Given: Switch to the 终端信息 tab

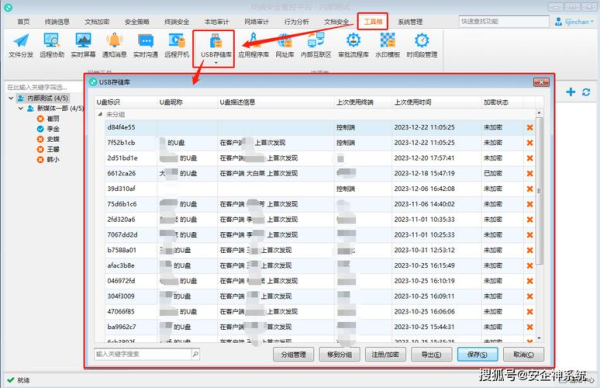Looking at the screenshot, I should 57,22.
